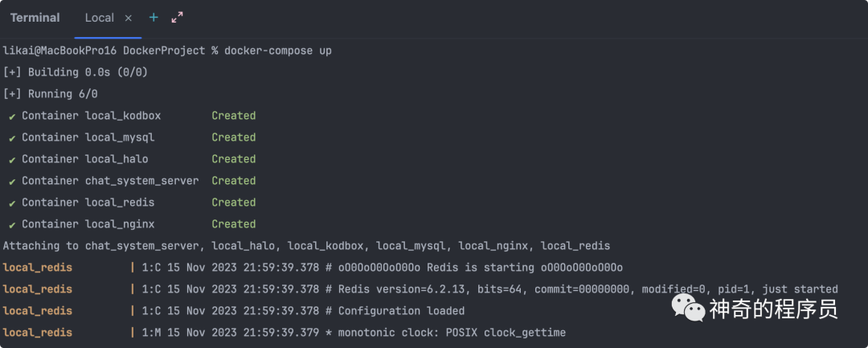Click Created status for local_nginx
868x348 pixels.
(234, 224)
